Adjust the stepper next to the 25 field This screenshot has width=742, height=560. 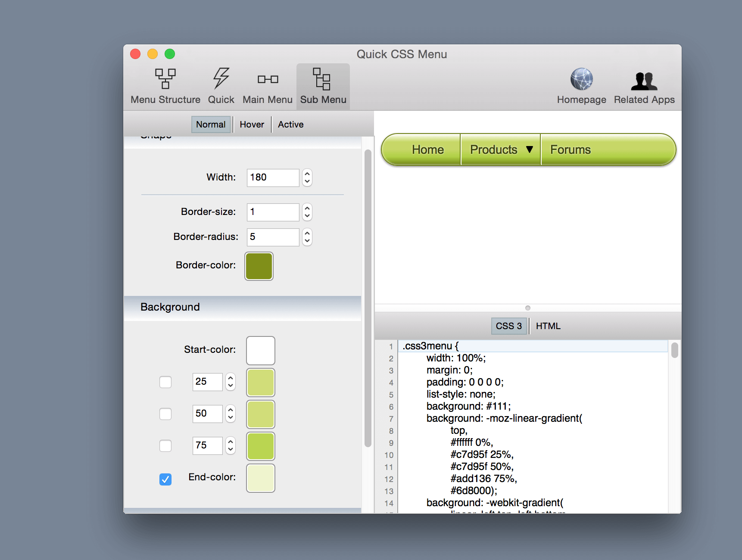tap(231, 382)
